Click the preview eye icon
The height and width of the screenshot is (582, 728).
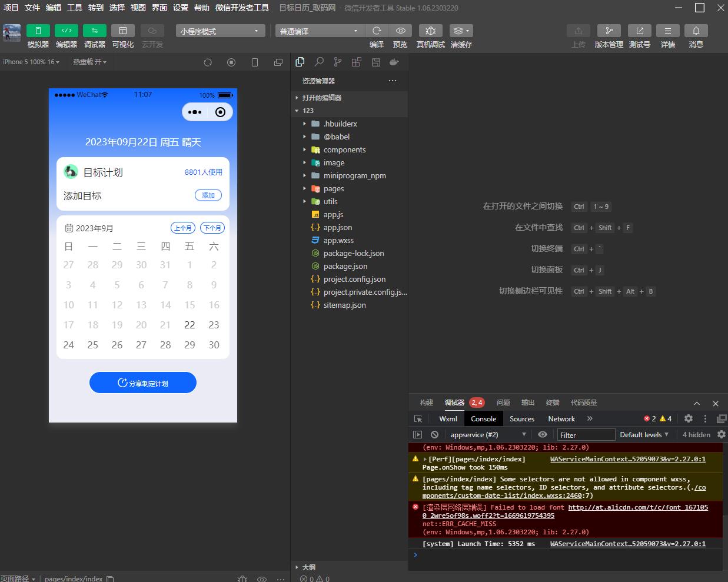coord(400,31)
